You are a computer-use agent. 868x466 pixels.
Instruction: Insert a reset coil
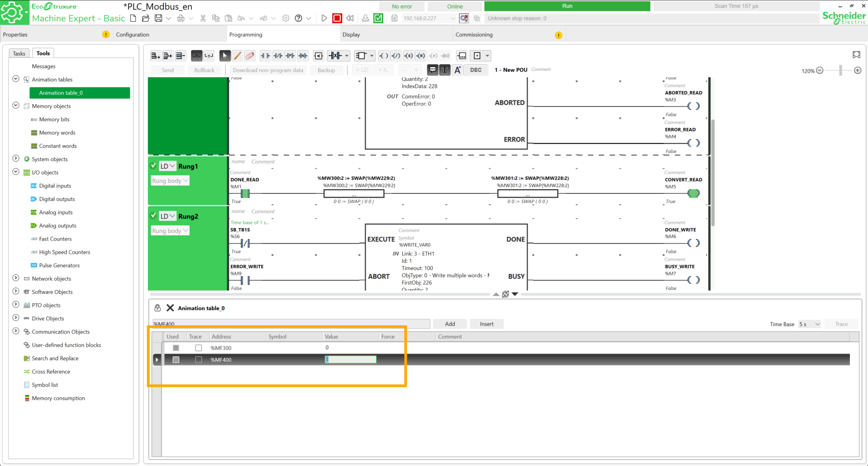tap(420, 56)
